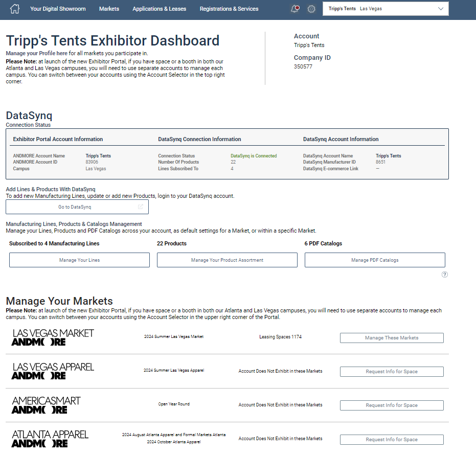This screenshot has height=455, width=476.
Task: Open the Applications & Leases menu
Action: click(x=160, y=9)
